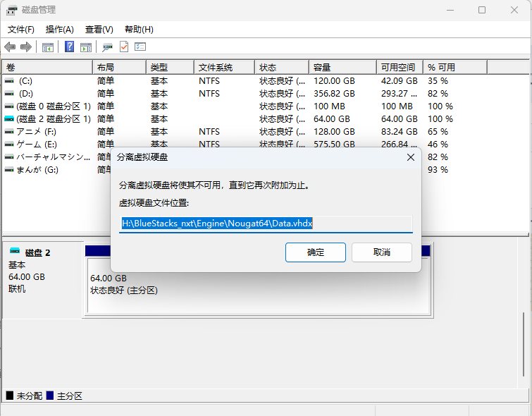Click the lower pane vertical scrollbar
This screenshot has height=416, width=532.
[x=523, y=343]
